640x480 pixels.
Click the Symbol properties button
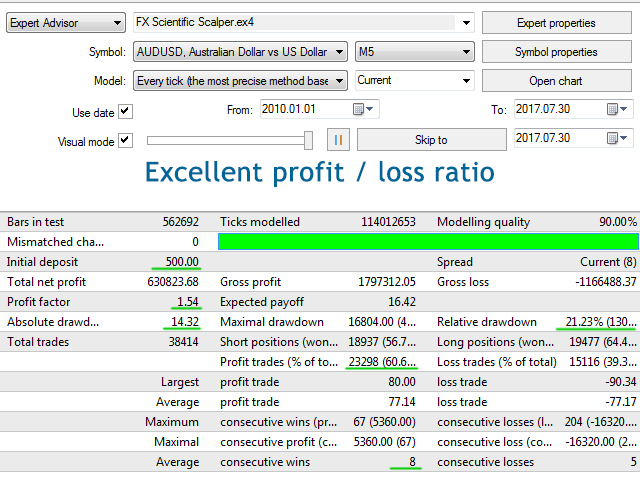tap(556, 52)
